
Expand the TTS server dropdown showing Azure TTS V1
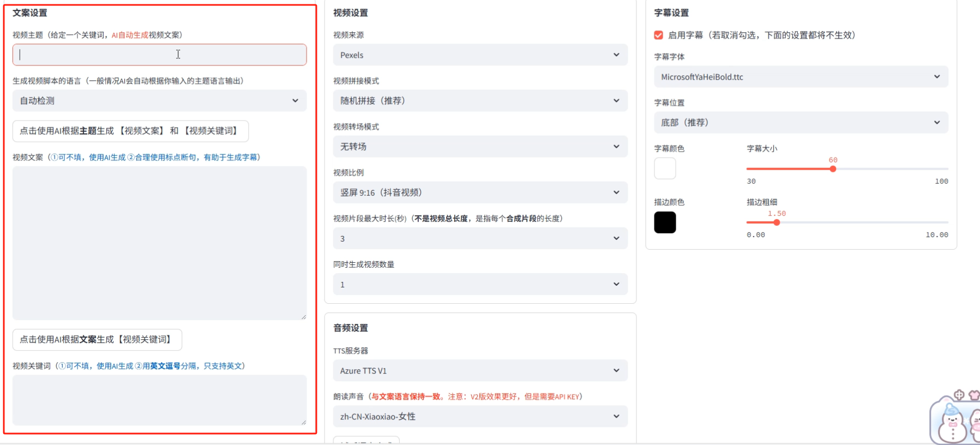coord(480,371)
